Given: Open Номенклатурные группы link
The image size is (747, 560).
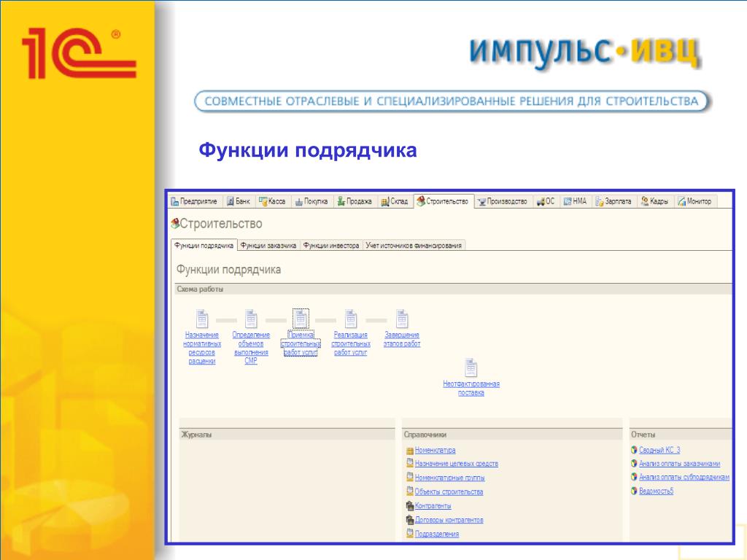Looking at the screenshot, I should click(449, 478).
